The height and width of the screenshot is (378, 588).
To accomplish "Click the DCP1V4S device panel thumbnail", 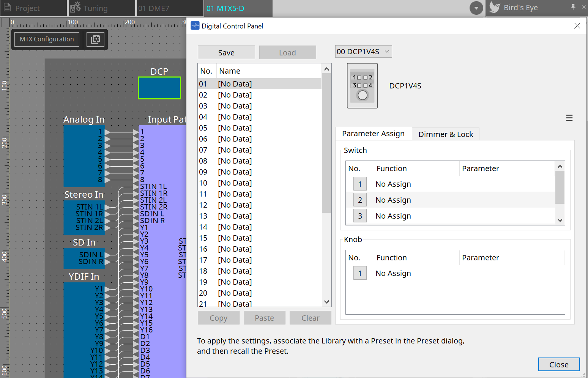I will [x=362, y=86].
